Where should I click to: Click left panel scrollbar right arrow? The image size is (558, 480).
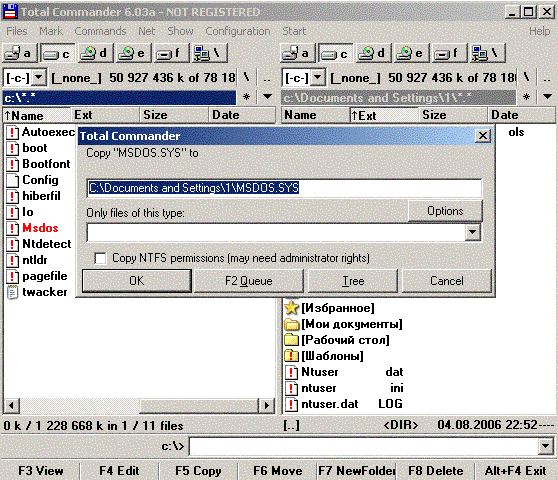pyautogui.click(x=267, y=405)
